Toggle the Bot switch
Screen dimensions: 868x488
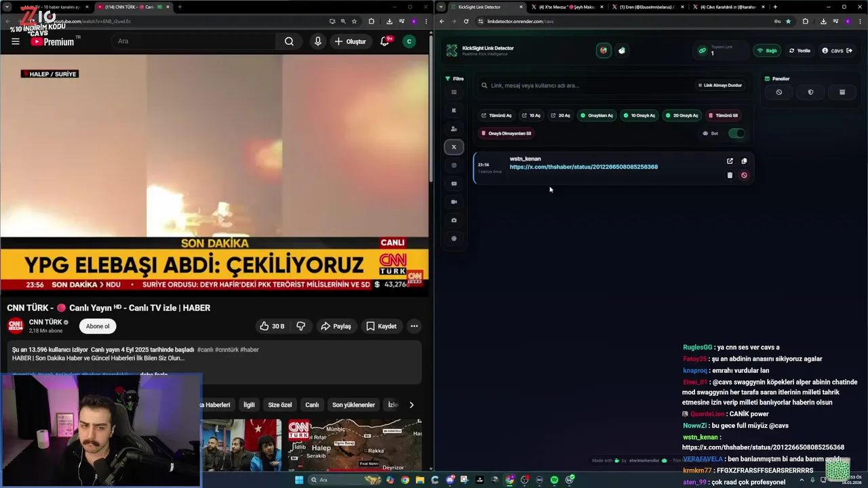click(x=736, y=133)
